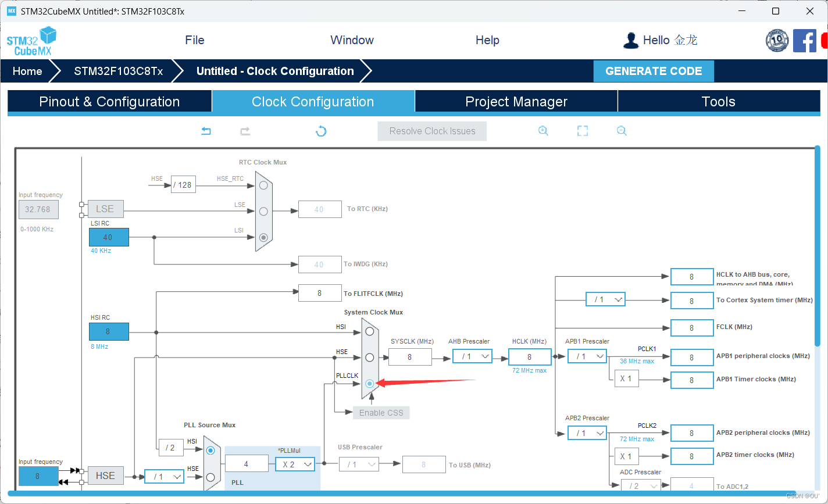Click GENERATE CODE button

(654, 71)
